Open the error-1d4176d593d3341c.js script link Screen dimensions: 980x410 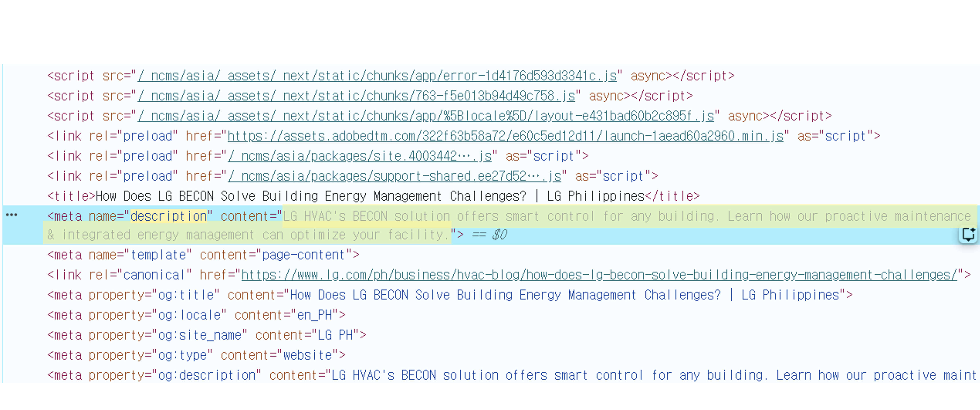[377, 76]
